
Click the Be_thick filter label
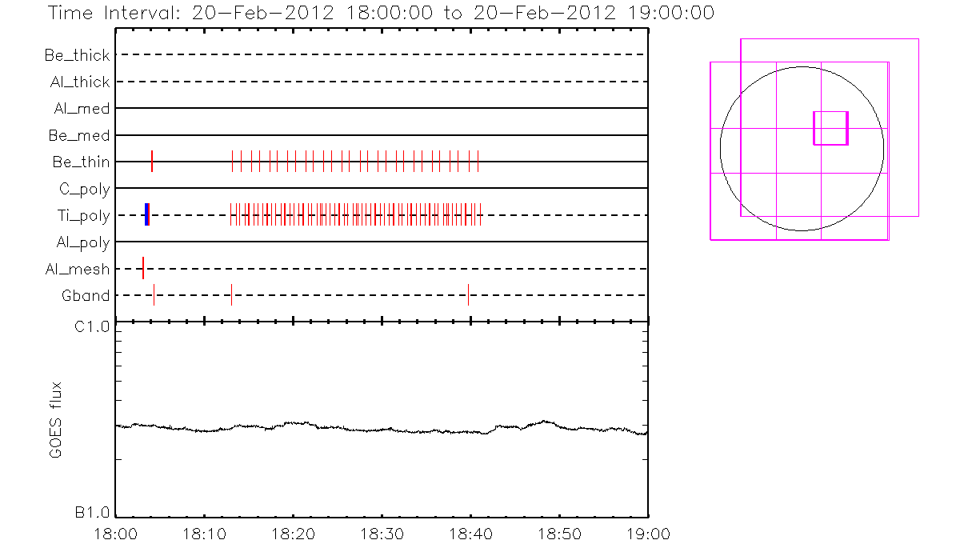pos(78,55)
